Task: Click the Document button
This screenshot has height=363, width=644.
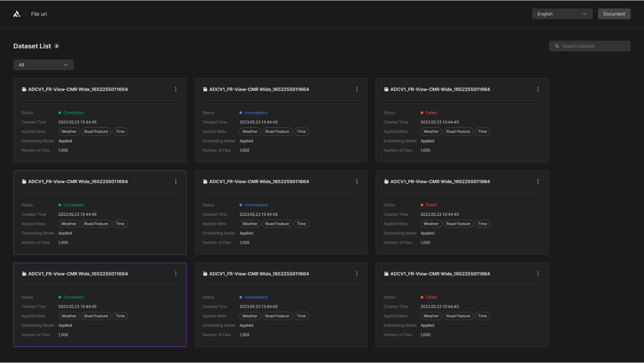Action: point(614,14)
